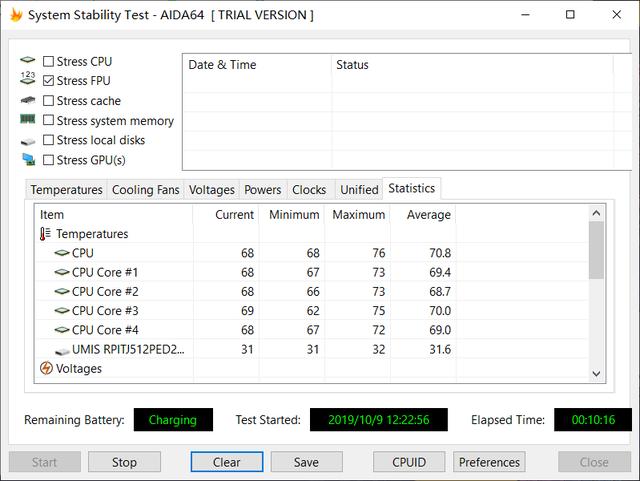
Task: Click the 123 icon beside Stress FPU
Action: [x=28, y=78]
